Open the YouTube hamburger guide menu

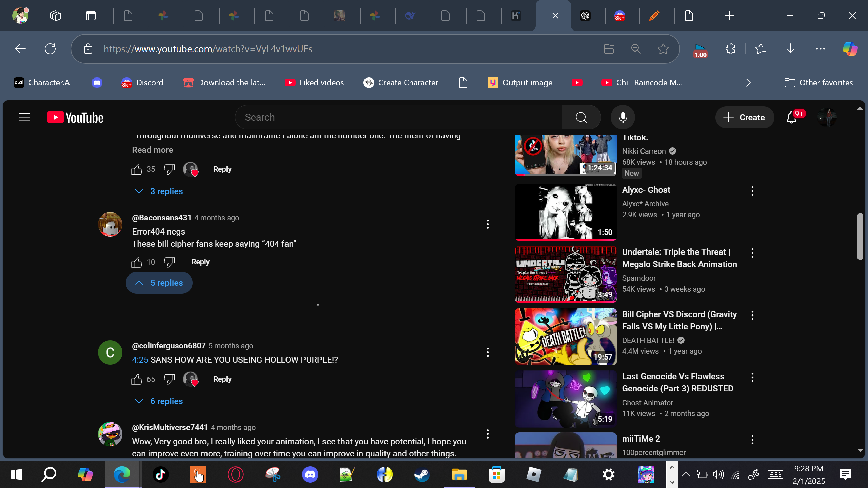[24, 117]
